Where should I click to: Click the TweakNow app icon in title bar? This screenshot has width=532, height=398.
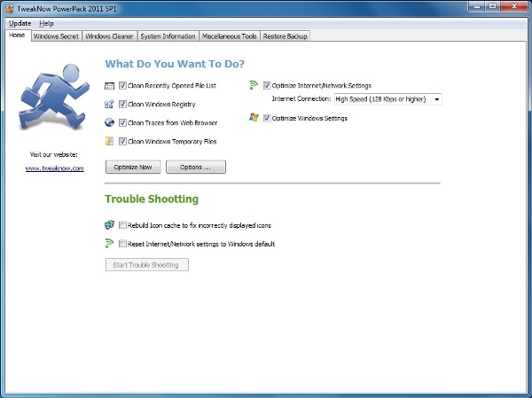click(10, 9)
